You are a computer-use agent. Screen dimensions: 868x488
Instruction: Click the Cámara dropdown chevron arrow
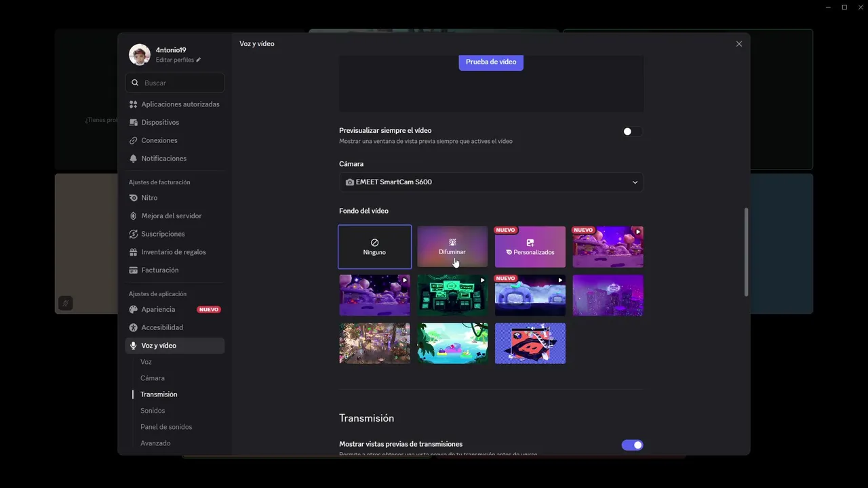[x=635, y=182]
